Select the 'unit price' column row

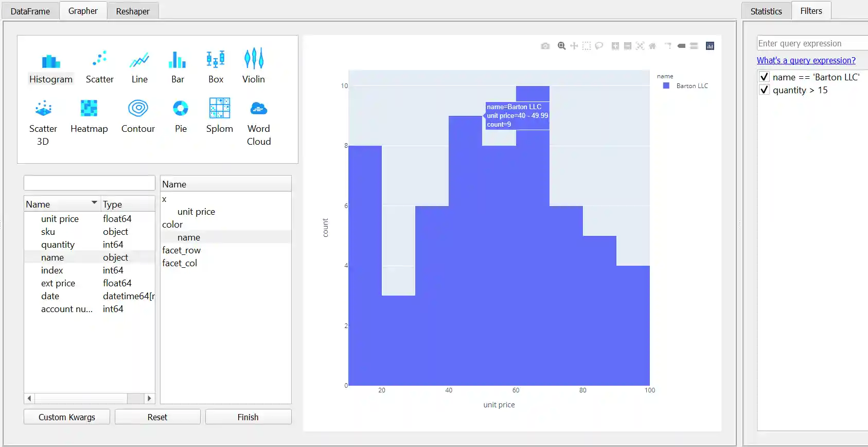point(90,219)
